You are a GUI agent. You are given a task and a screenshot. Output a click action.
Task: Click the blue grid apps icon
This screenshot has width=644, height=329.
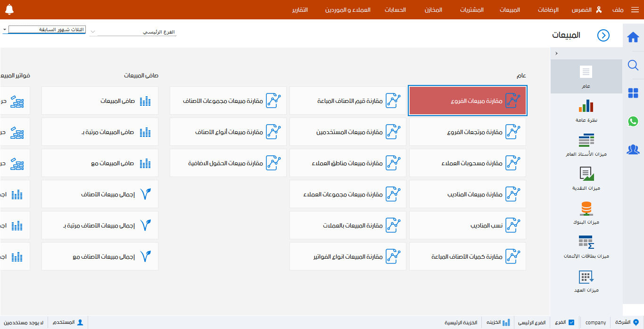633,93
